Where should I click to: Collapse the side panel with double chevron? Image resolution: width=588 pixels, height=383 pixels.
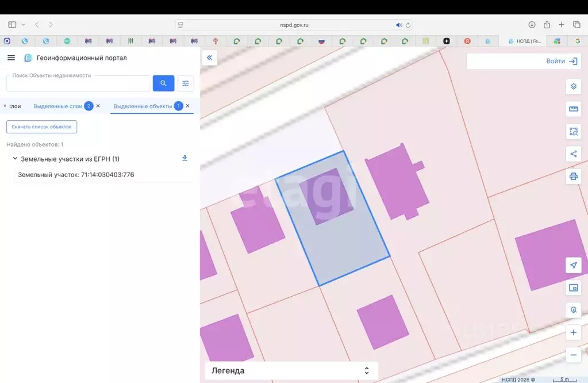[x=210, y=58]
